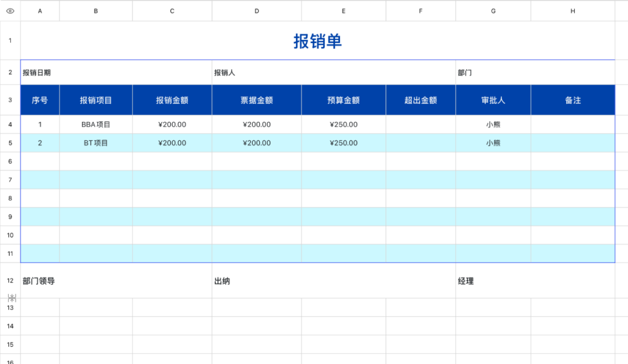Click the 报销项目 header cell

coord(95,100)
